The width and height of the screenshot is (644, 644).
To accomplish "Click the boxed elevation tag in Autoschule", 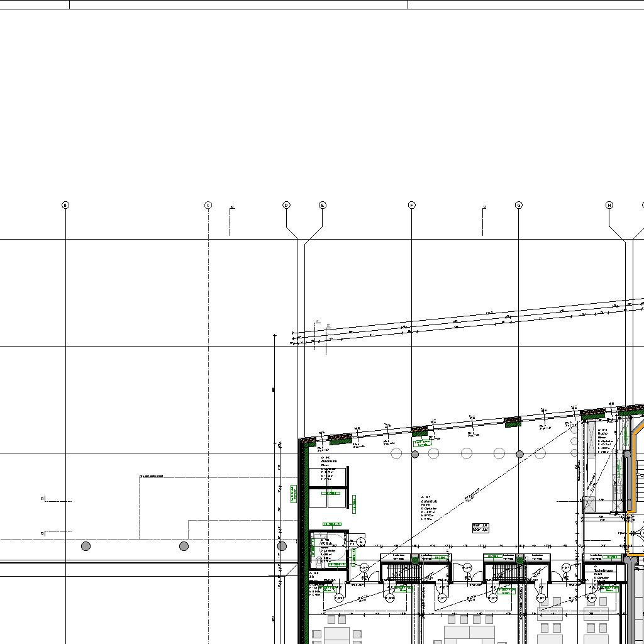I will [480, 528].
